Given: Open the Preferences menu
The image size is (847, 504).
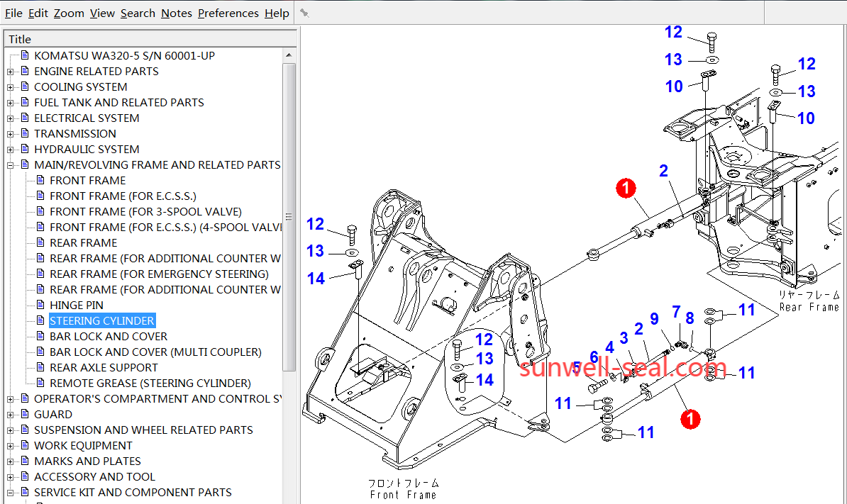Looking at the screenshot, I should 228,13.
